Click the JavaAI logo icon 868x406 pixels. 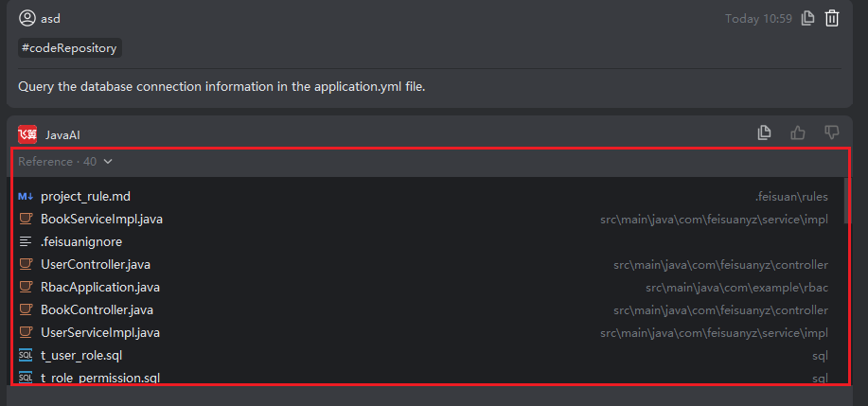[27, 134]
